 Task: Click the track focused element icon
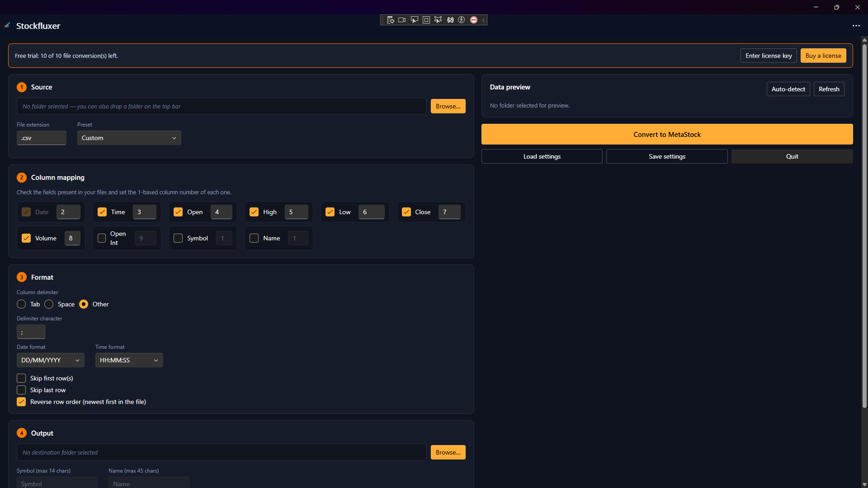point(438,20)
